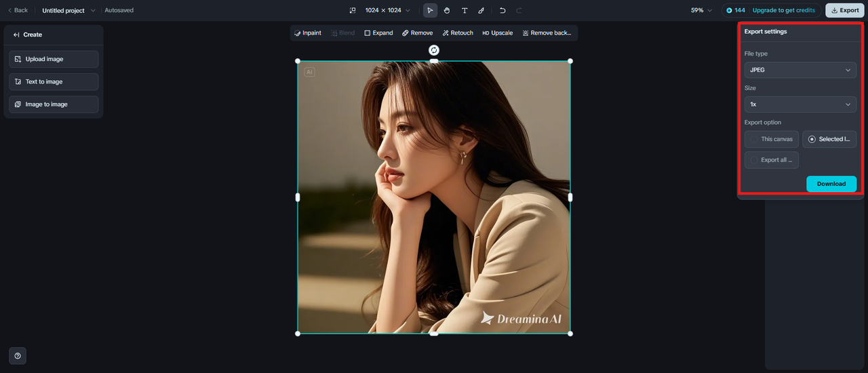Undo the last action
The image size is (868, 373).
pos(502,10)
